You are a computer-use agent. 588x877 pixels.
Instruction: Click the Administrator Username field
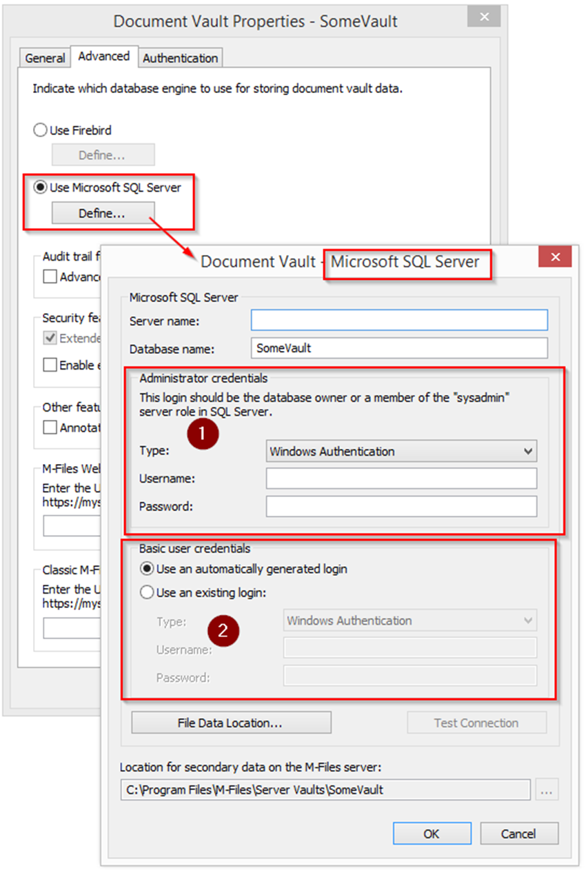pos(401,478)
